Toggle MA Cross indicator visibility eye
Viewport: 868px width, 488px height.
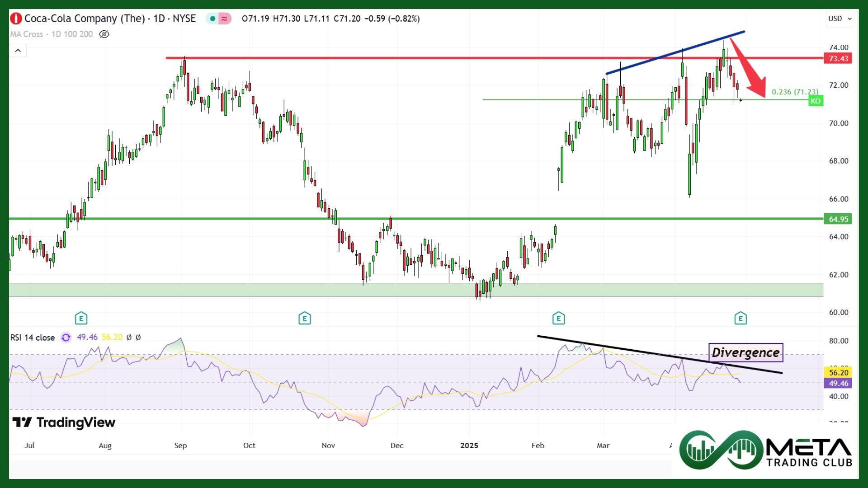coord(104,34)
